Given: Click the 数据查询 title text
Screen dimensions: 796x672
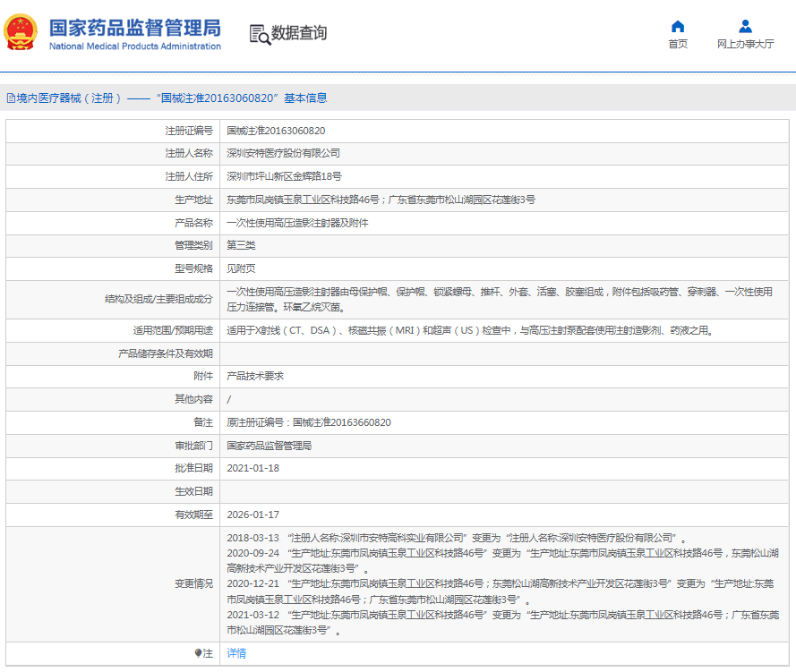Looking at the screenshot, I should coord(299,34).
